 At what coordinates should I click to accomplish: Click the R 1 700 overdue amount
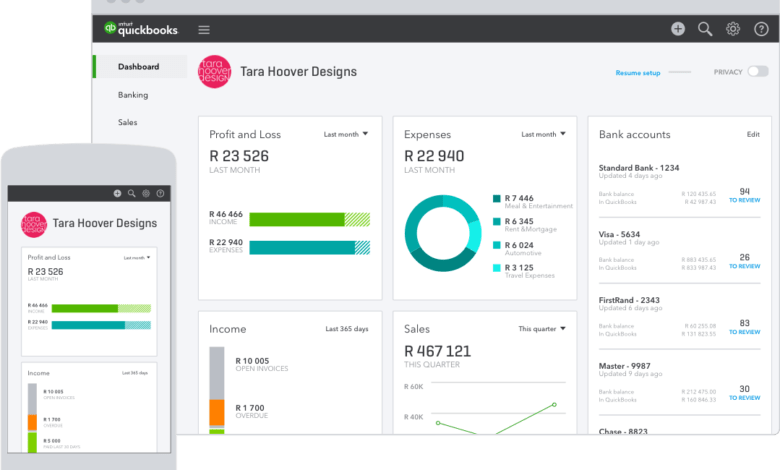(250, 408)
